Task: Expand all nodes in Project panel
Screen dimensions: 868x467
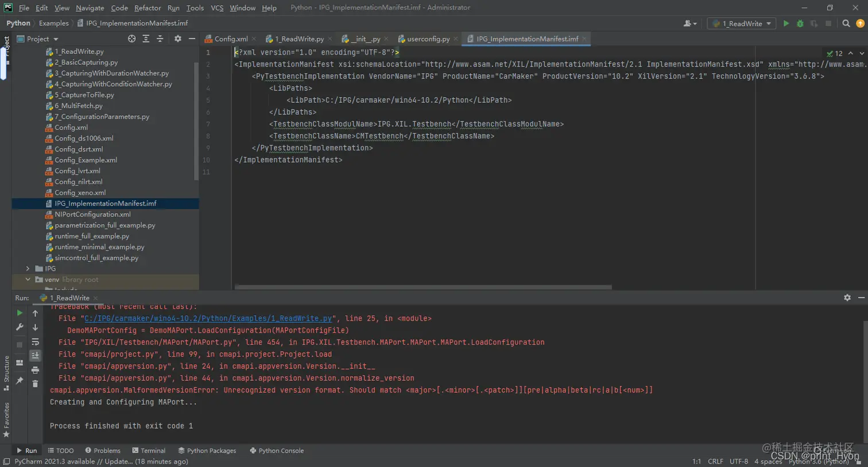Action: pos(146,38)
